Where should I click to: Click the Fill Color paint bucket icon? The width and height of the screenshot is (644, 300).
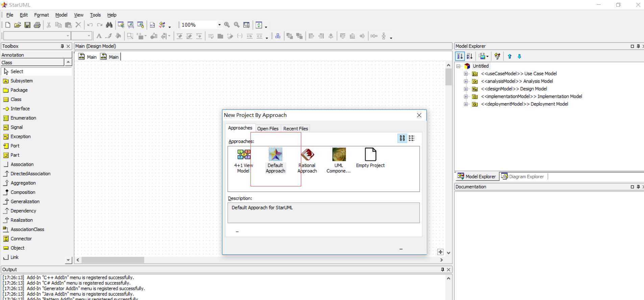[x=118, y=36]
